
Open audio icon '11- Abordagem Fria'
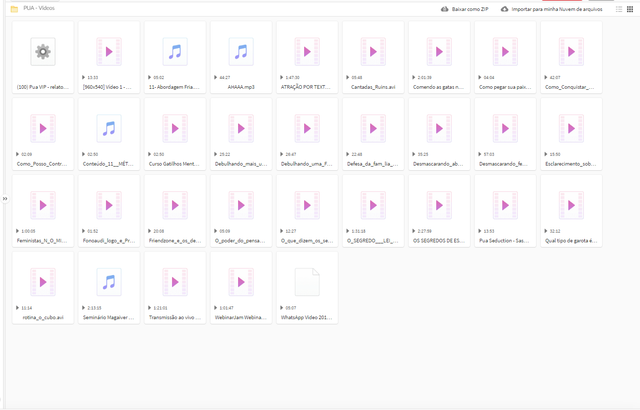[x=175, y=51]
